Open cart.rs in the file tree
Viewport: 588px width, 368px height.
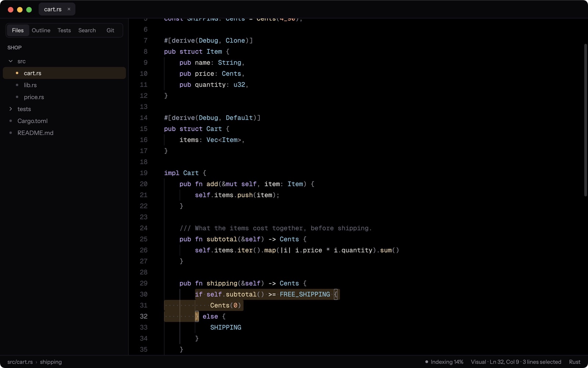64,73
